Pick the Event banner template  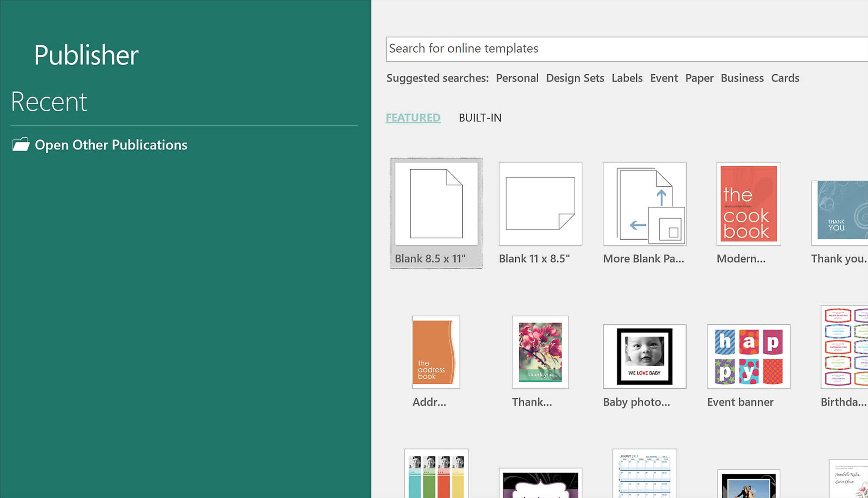pyautogui.click(x=748, y=356)
